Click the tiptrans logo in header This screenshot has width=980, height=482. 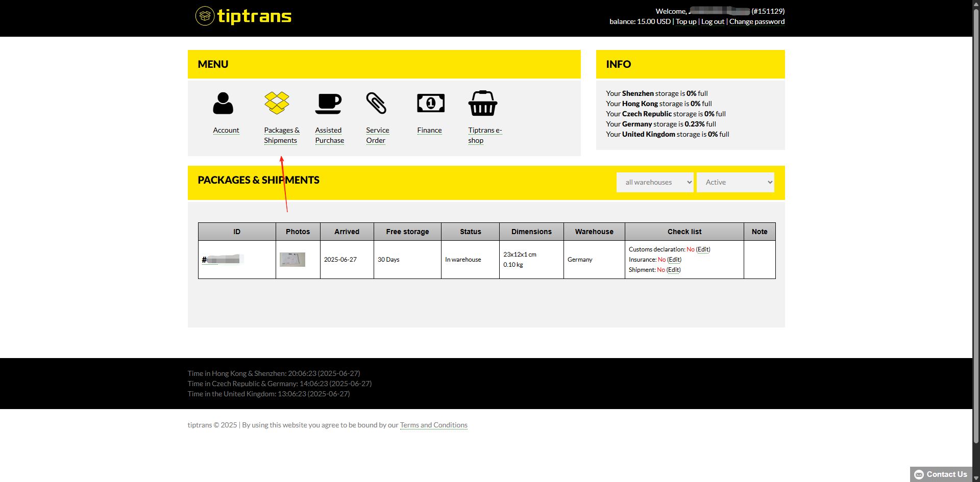(243, 16)
